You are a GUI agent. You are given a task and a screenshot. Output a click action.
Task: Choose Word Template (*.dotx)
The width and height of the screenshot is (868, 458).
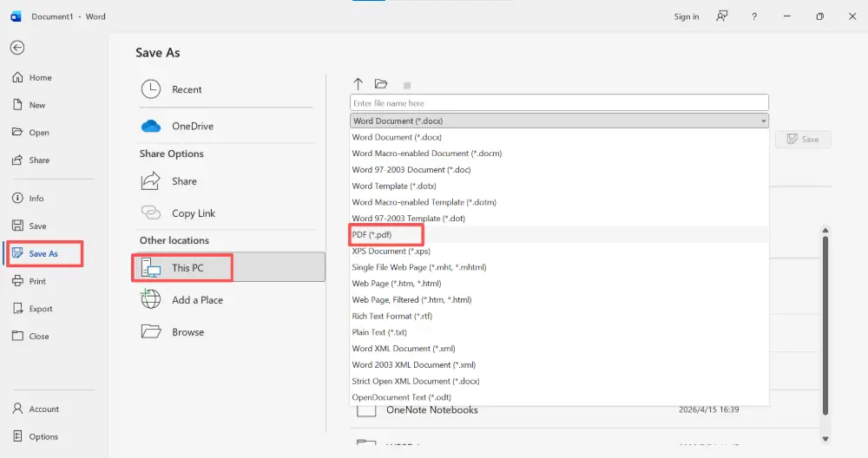click(559, 186)
